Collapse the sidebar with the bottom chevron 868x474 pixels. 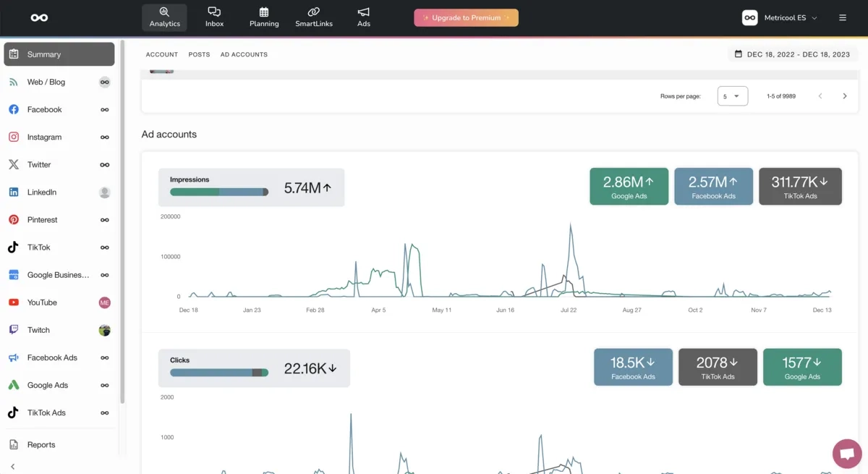[x=13, y=467]
